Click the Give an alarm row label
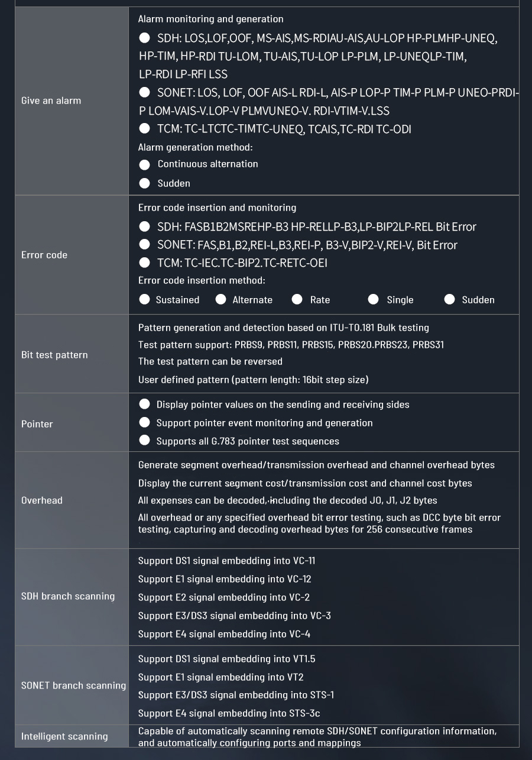 point(51,101)
